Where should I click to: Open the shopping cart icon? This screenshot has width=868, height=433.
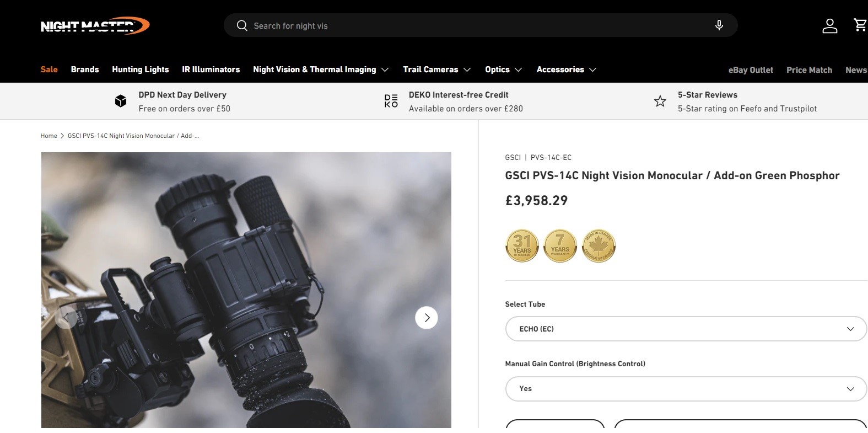[x=859, y=25]
